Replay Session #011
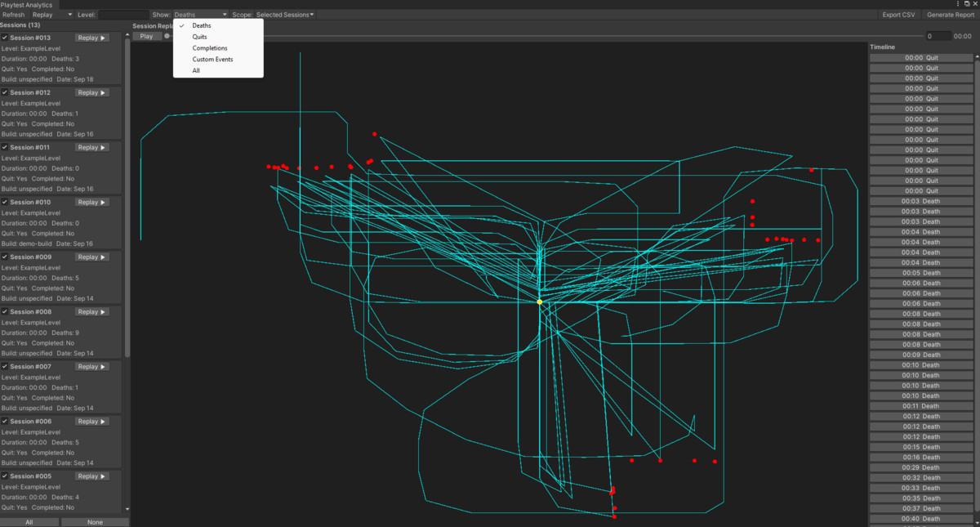980x527 pixels. point(91,147)
